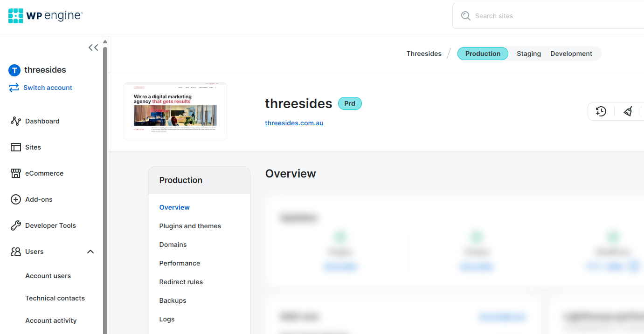Click the Switch account link
This screenshot has width=644, height=334.
point(47,88)
